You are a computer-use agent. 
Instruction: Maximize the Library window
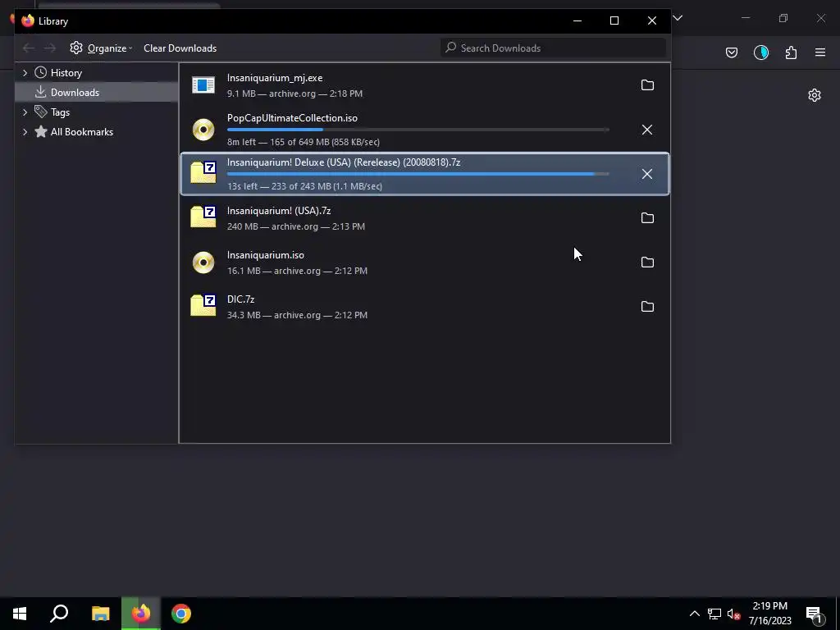click(x=614, y=21)
